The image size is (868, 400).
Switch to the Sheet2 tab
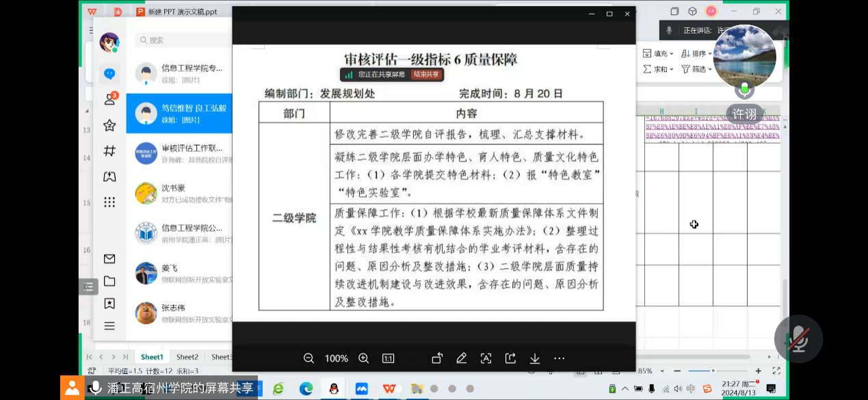[187, 357]
